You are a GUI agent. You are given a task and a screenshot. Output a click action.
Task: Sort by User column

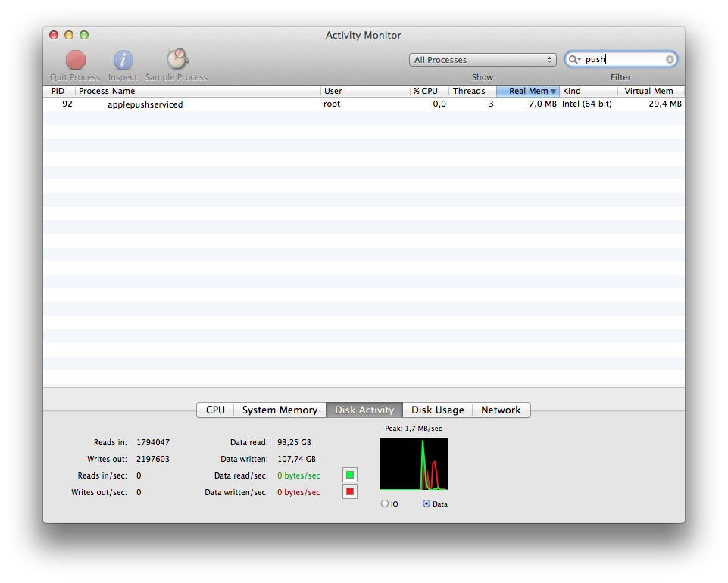pyautogui.click(x=365, y=91)
